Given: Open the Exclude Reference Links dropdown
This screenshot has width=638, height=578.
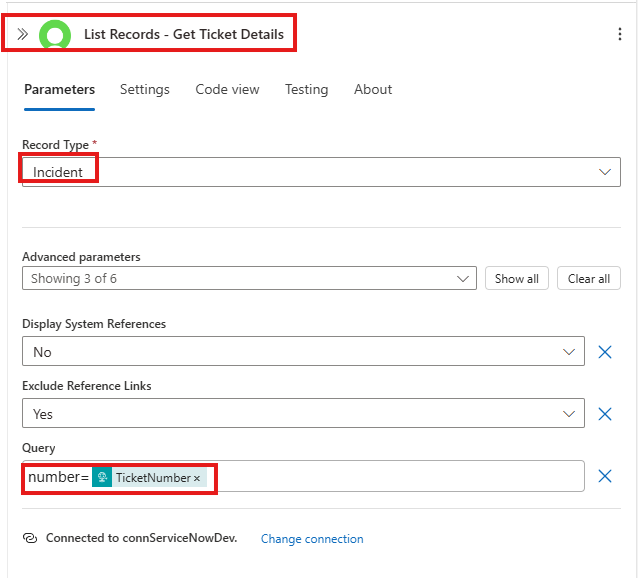Looking at the screenshot, I should (303, 413).
